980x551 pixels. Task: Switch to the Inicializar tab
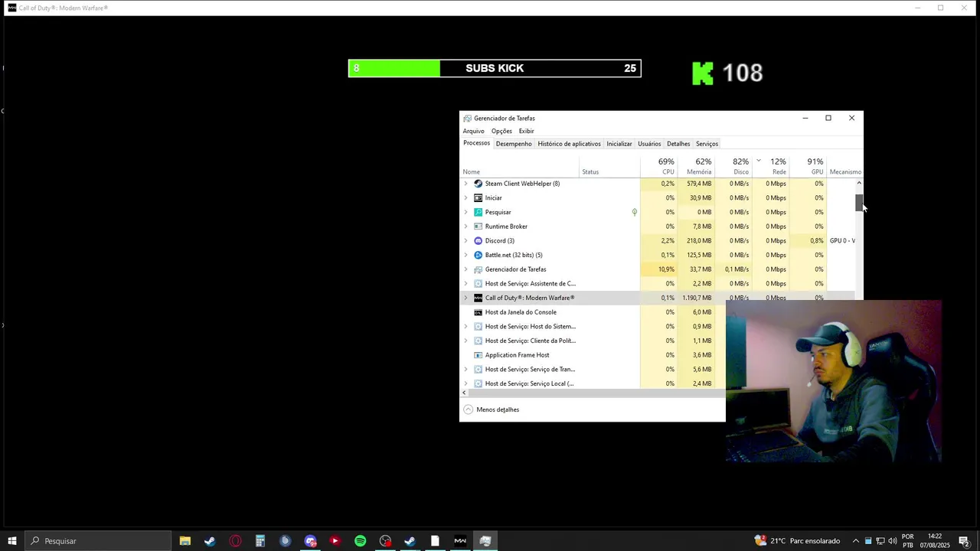tap(619, 144)
